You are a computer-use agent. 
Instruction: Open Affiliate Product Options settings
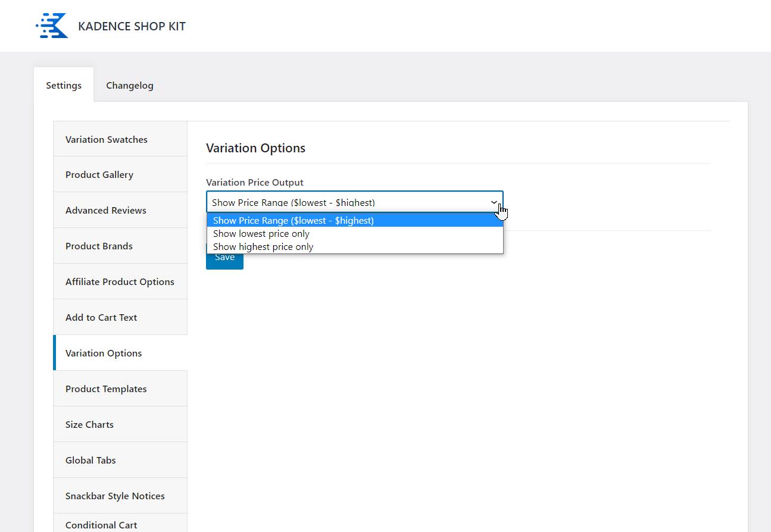120,281
